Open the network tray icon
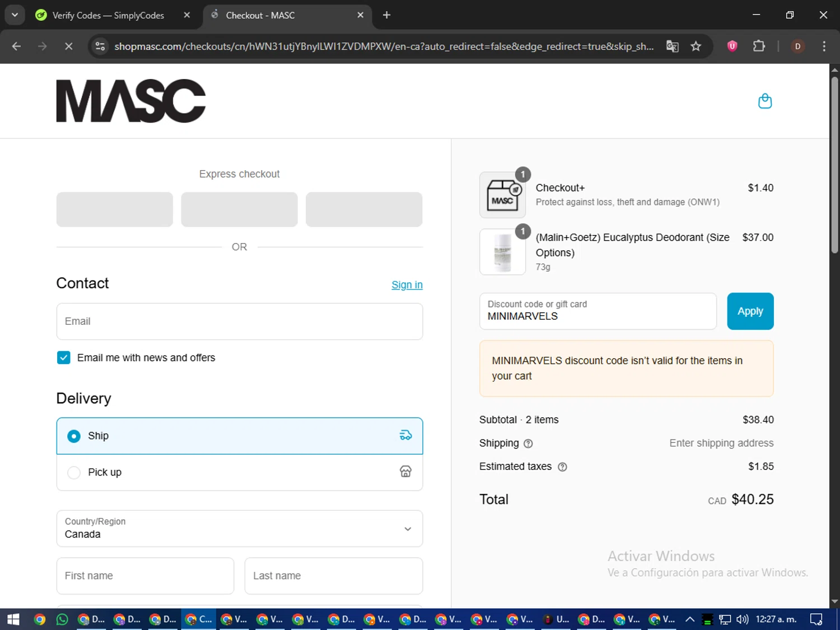840x630 pixels. [x=725, y=619]
